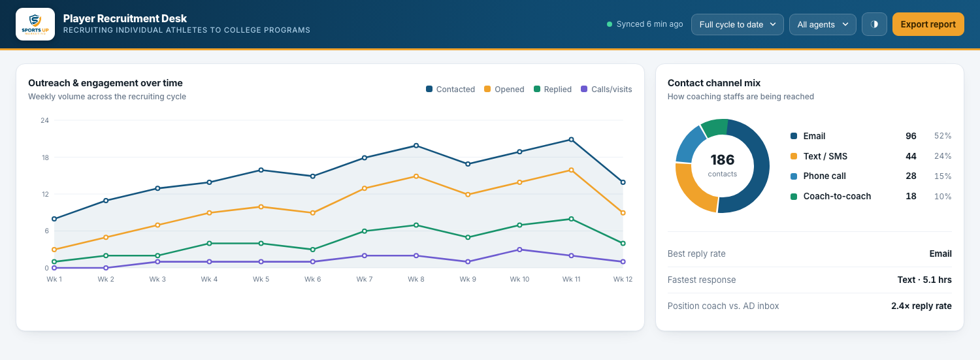Screen dimensions: 980x360
Task: Click the Contacted data point at Wk 8
Action: (416, 146)
